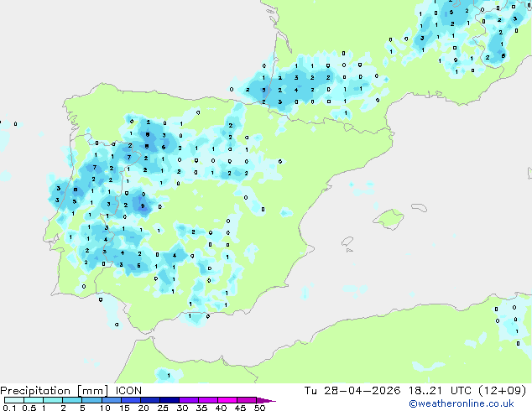Click the 25–30 mm dark blue legend box
The height and width of the screenshot is (411, 532).
tap(170, 400)
